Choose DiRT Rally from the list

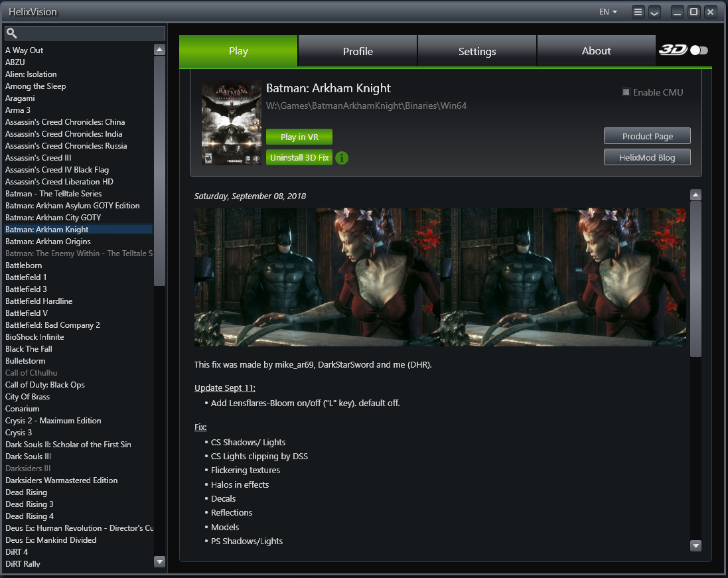[23, 564]
